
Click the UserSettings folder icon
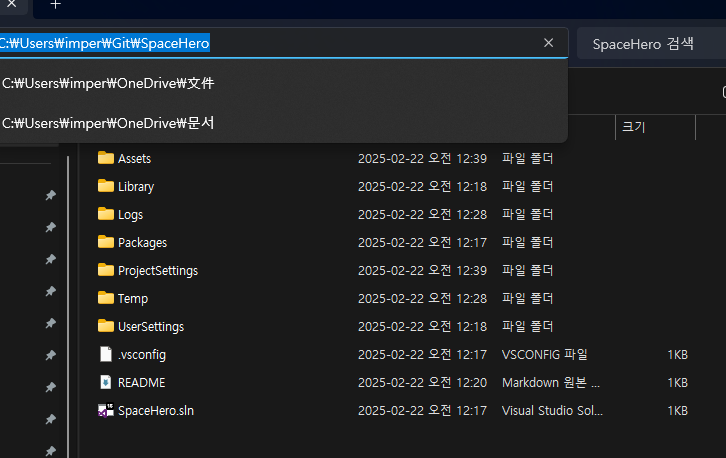[x=106, y=326]
